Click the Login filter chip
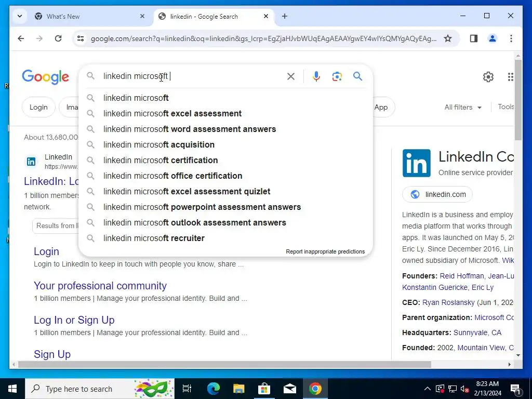The image size is (532, 399). 38,107
